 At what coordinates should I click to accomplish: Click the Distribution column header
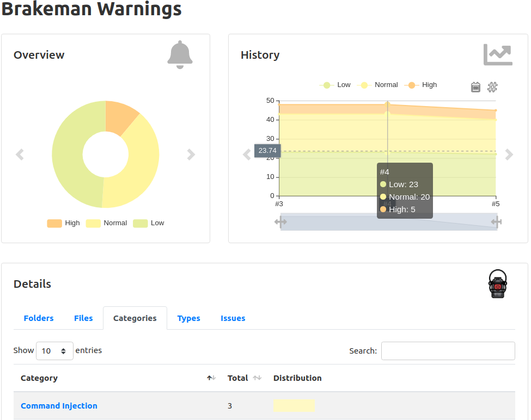(x=297, y=378)
